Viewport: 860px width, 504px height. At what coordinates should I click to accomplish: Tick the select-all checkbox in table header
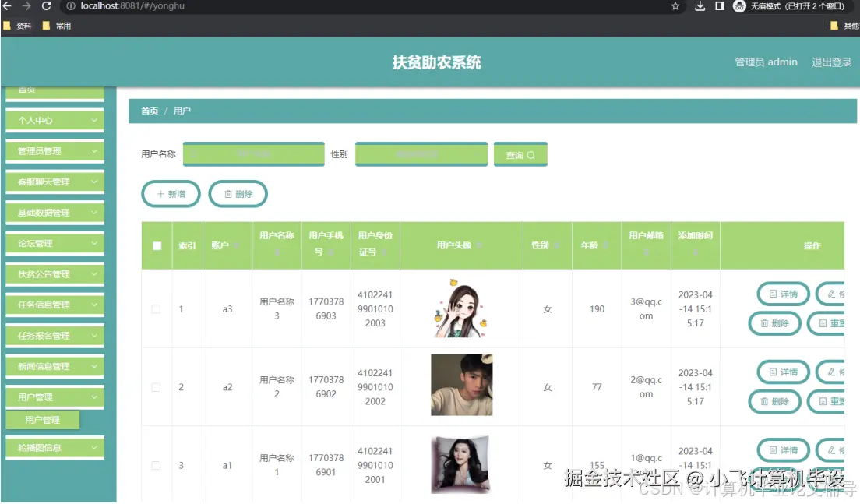coord(157,245)
